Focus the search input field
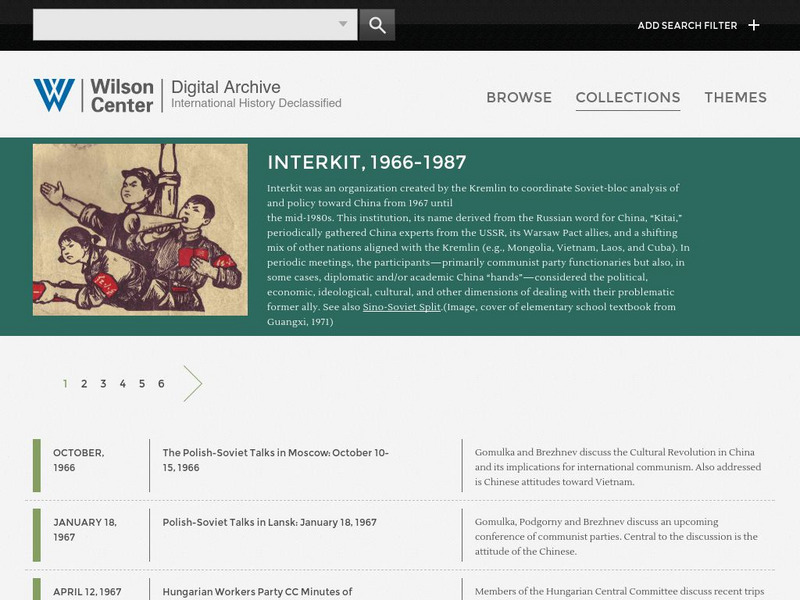The image size is (800, 600). 195,24
